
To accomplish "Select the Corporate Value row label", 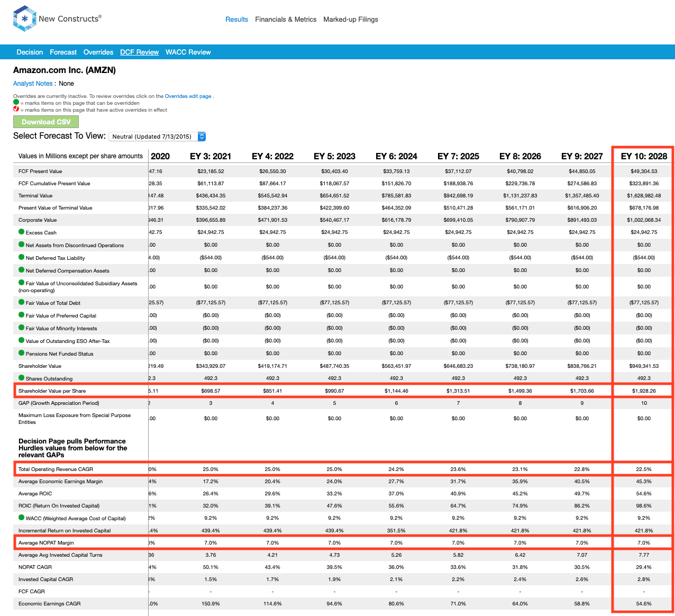I will (38, 220).
